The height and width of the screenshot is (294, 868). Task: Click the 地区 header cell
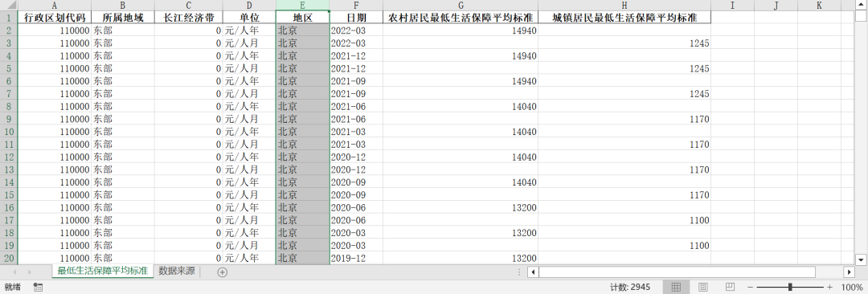pos(302,17)
